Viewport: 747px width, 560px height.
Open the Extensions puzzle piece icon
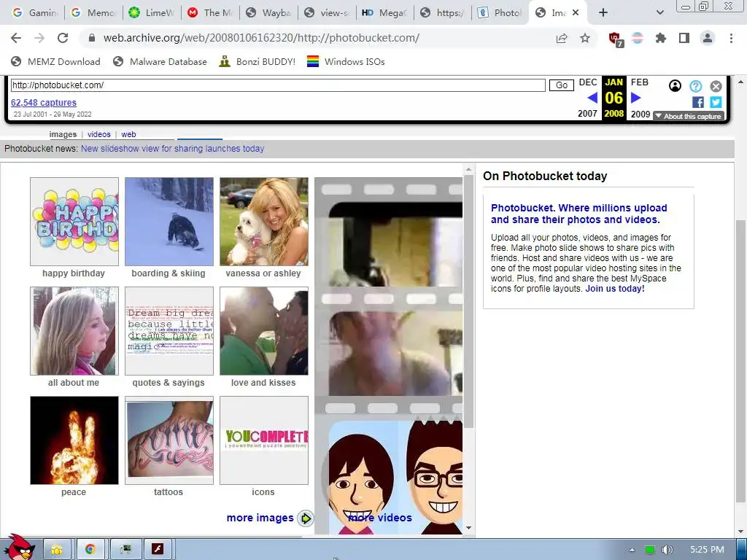click(x=661, y=38)
